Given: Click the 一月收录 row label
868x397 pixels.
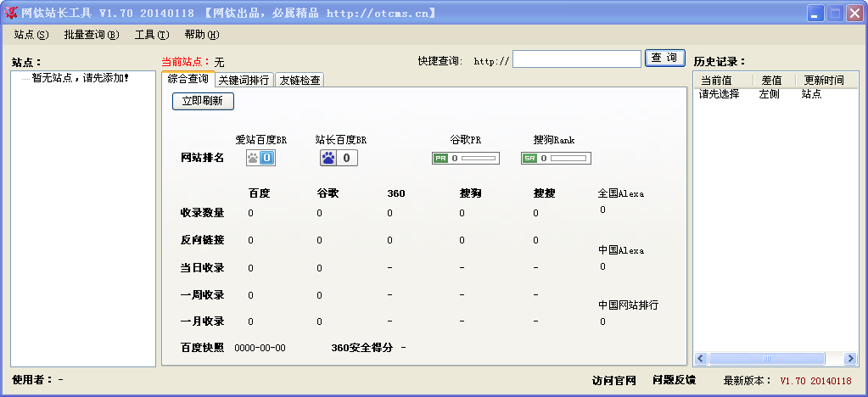Looking at the screenshot, I should click(x=203, y=322).
